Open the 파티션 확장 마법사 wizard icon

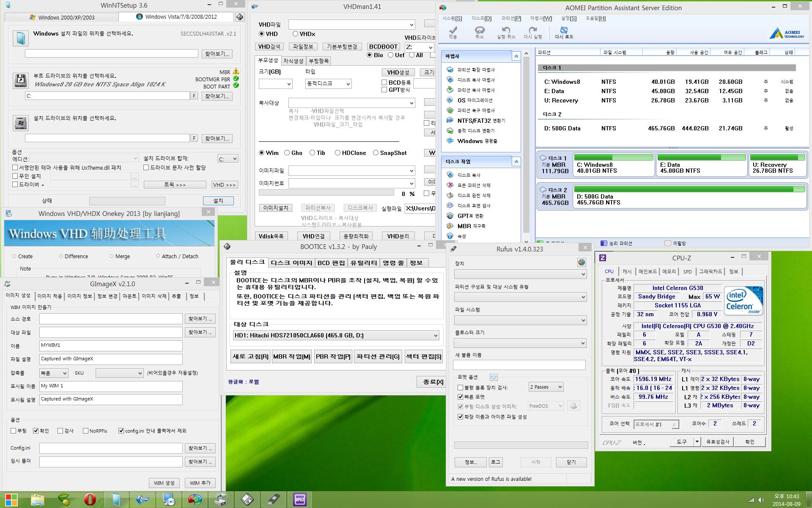click(x=450, y=69)
